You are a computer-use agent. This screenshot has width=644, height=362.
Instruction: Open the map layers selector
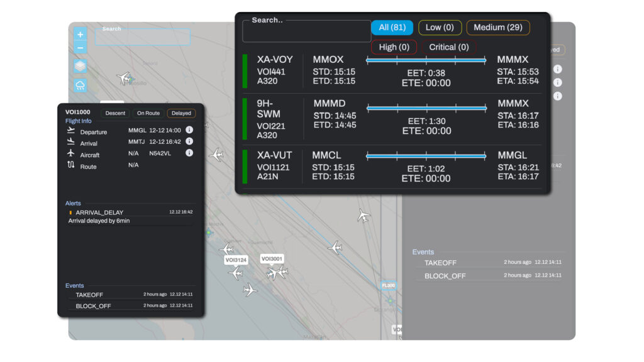click(80, 67)
